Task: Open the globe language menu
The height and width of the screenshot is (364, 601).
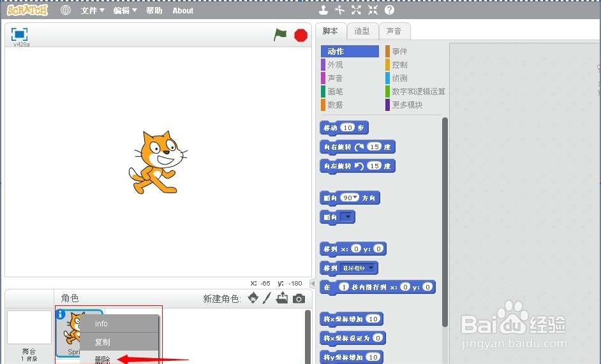Action: tap(66, 10)
